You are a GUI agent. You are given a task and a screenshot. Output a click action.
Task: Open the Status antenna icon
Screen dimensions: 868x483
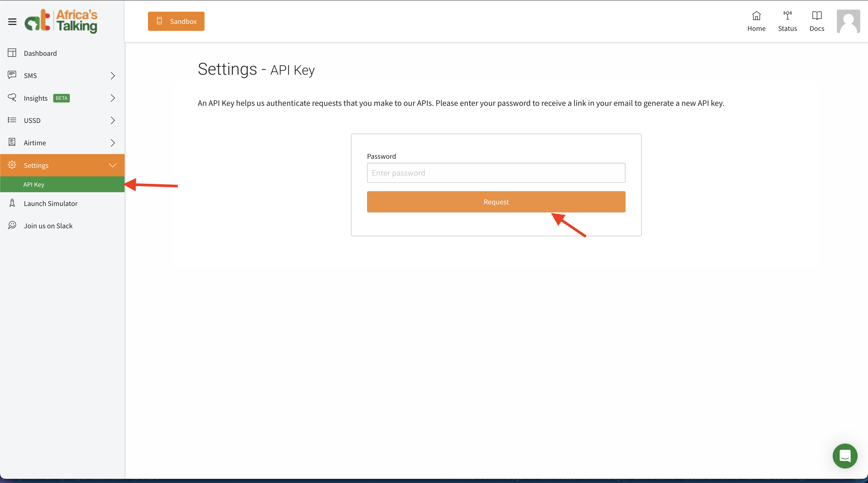(x=788, y=16)
